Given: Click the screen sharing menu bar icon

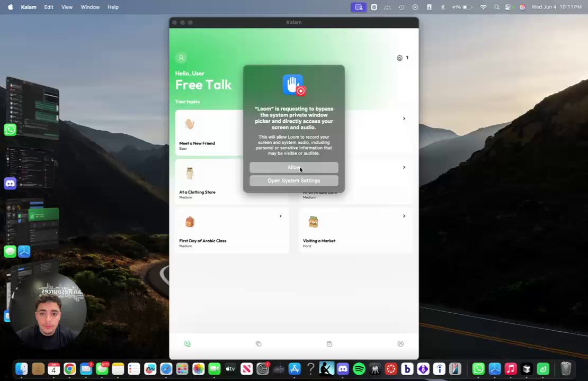Looking at the screenshot, I should [359, 7].
